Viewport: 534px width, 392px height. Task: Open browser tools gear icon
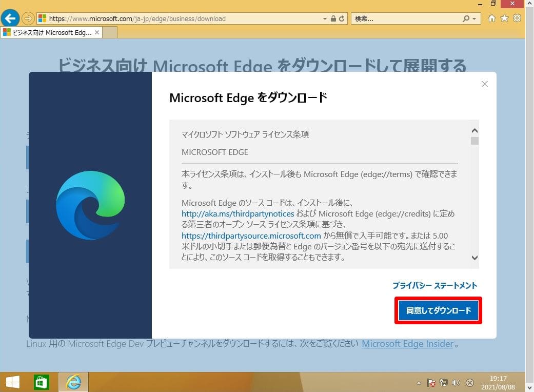517,18
